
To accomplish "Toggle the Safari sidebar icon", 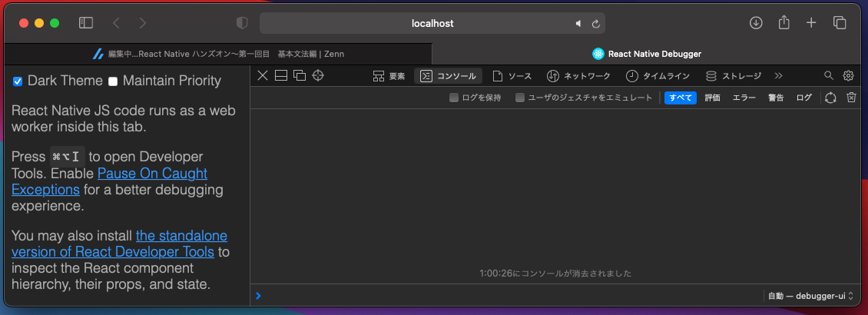I will point(86,23).
